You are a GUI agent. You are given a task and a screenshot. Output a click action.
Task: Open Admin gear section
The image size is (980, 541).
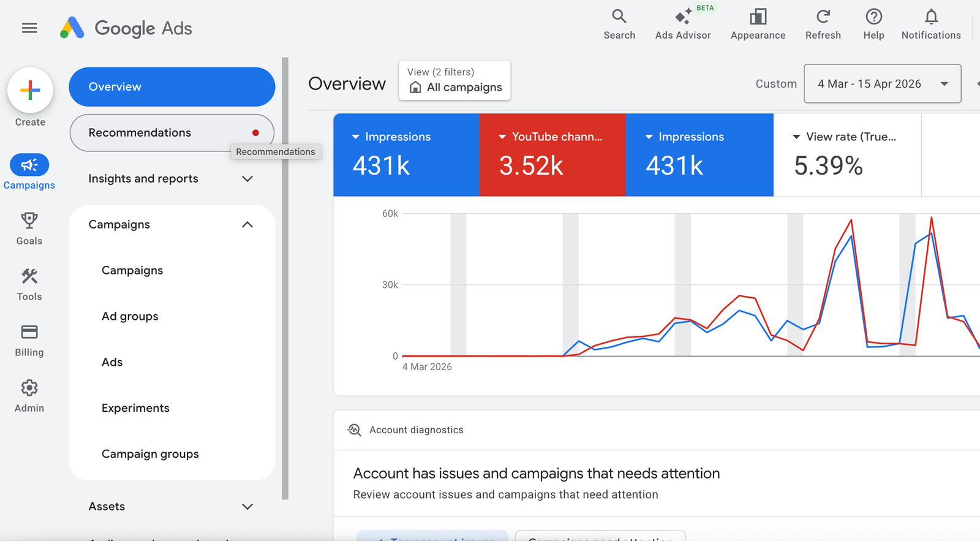coord(29,396)
